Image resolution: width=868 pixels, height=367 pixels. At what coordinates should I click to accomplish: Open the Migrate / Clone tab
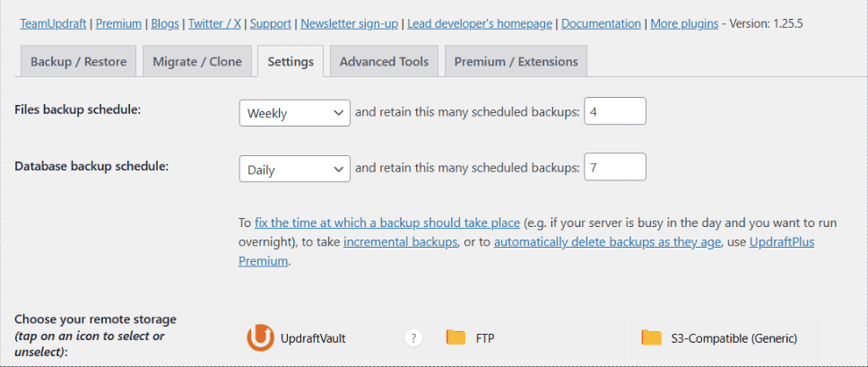(x=197, y=61)
